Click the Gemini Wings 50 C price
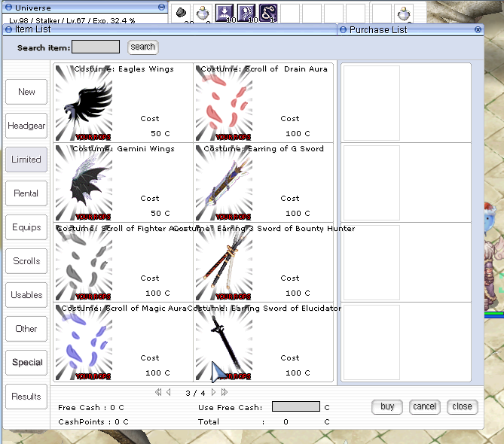504x444 pixels. pos(160,214)
